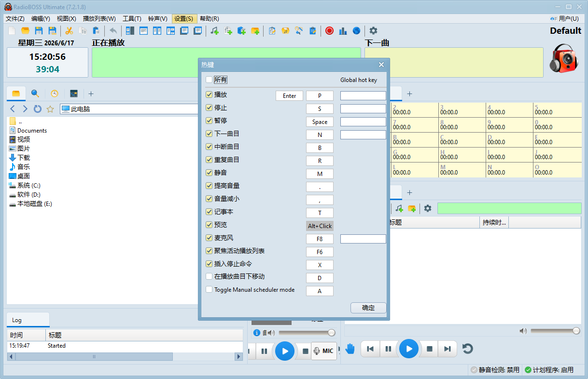Open the 播放列表(W) menu
The height and width of the screenshot is (379, 588).
click(x=99, y=18)
